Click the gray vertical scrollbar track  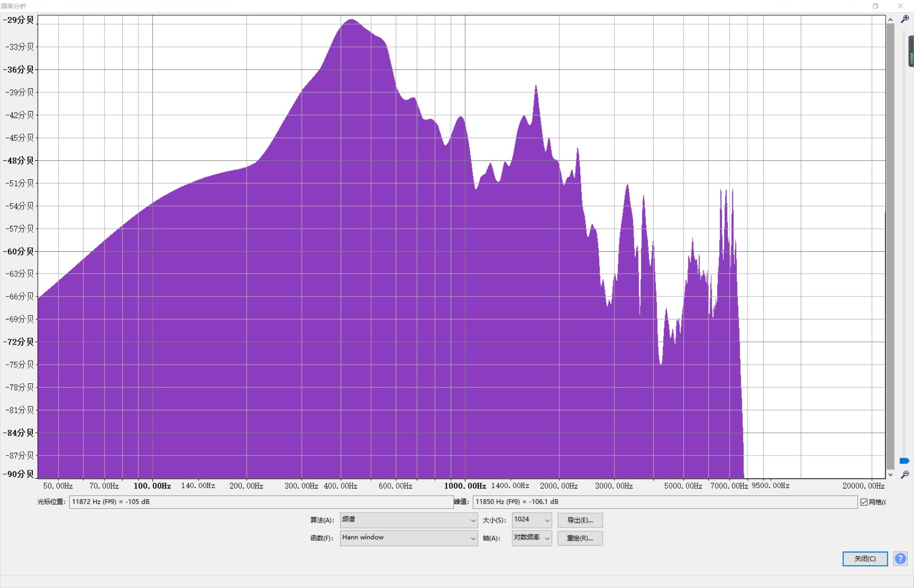pyautogui.click(x=890, y=245)
